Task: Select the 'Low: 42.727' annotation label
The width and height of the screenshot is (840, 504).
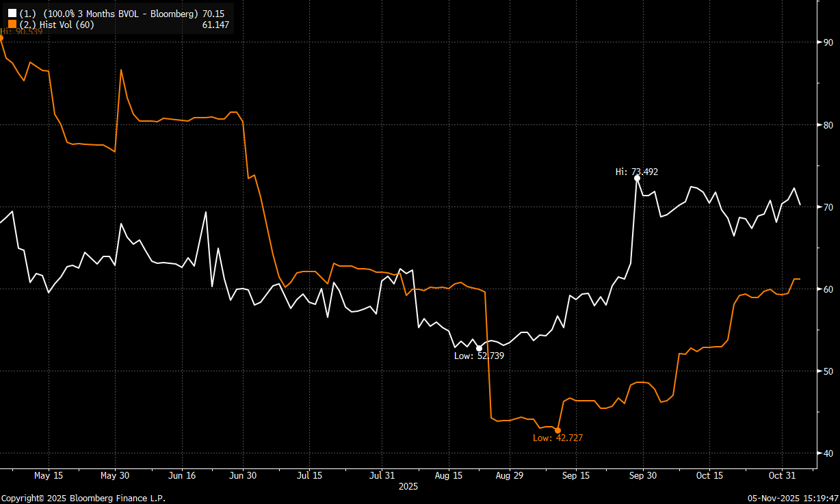Action: (558, 438)
